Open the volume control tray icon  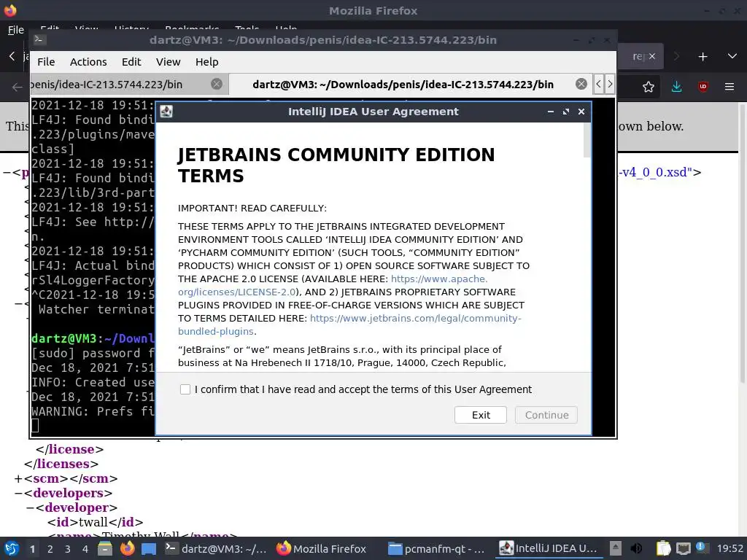(x=636, y=548)
